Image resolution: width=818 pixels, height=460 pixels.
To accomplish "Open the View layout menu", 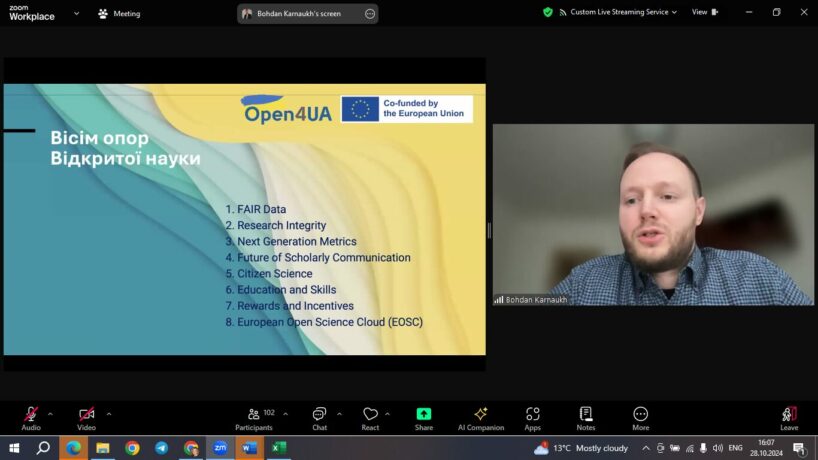I will click(x=703, y=12).
